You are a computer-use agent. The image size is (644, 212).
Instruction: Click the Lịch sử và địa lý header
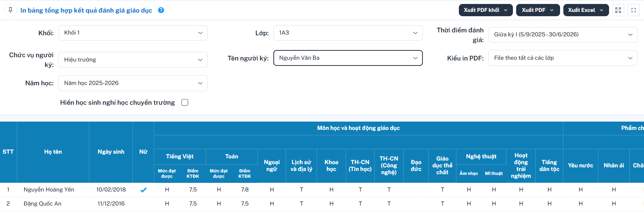click(x=301, y=166)
